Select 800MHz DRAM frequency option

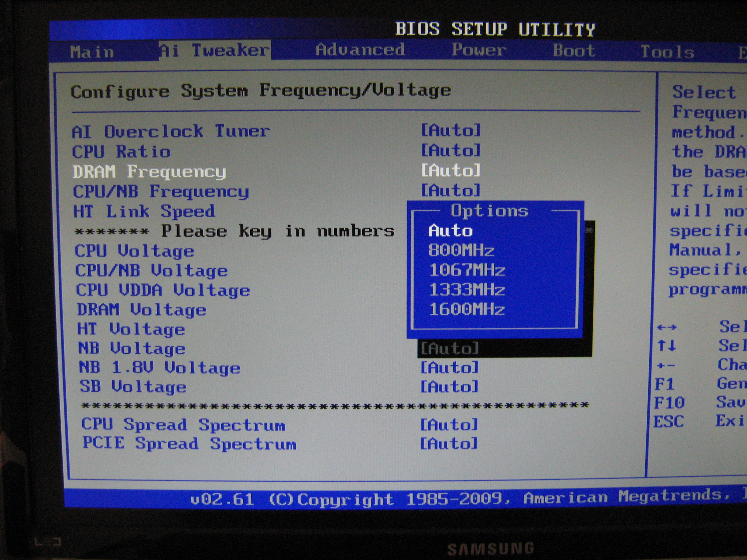tap(461, 250)
